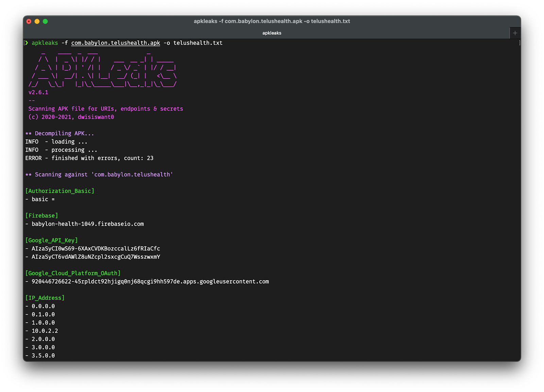The image size is (544, 392).
Task: Select the apkleaks terminal tab
Action: click(x=272, y=33)
